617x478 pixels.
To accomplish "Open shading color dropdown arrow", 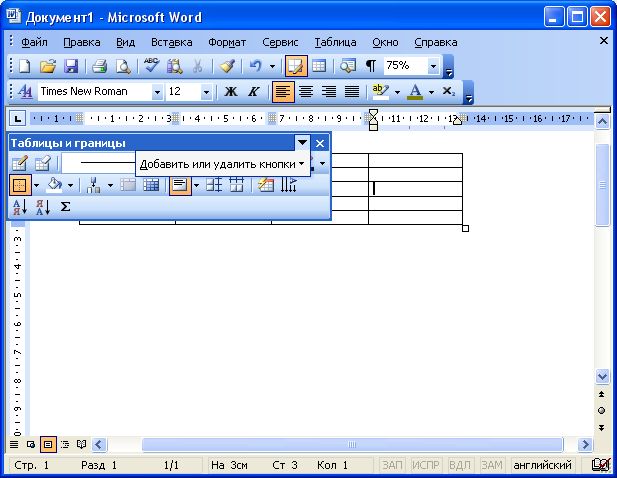I will click(70, 185).
